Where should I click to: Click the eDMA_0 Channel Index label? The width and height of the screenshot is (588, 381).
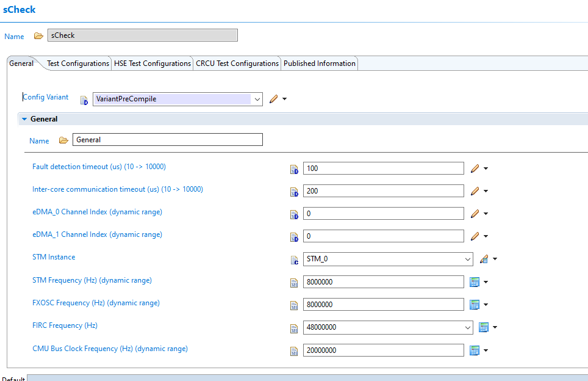(97, 212)
